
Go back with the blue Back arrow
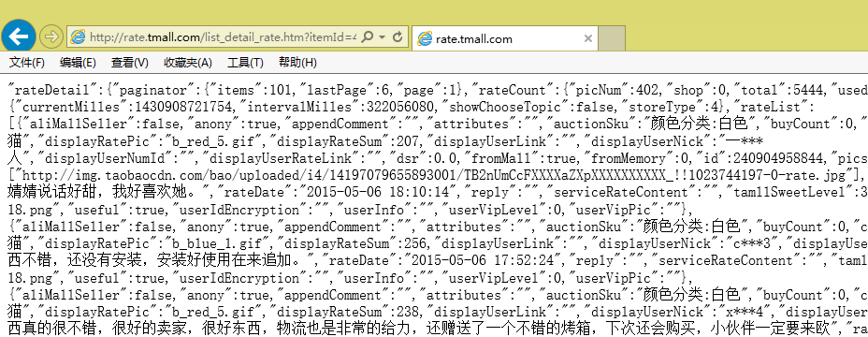pyautogui.click(x=19, y=37)
